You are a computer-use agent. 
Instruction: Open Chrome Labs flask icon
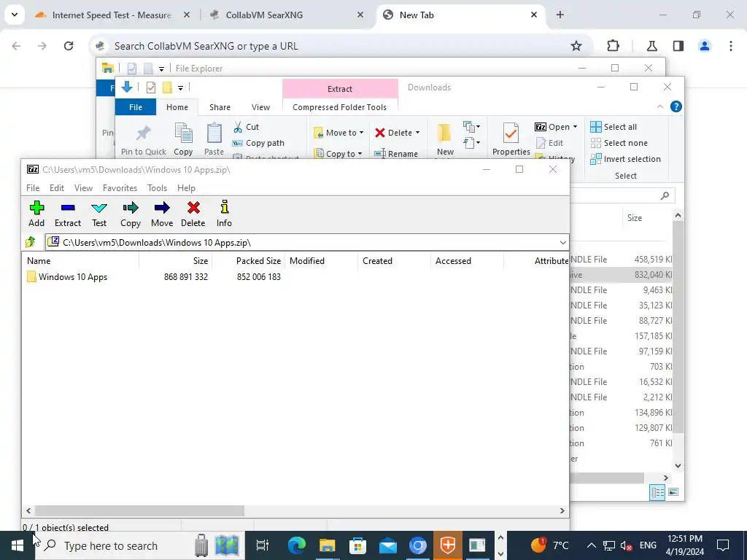[651, 46]
